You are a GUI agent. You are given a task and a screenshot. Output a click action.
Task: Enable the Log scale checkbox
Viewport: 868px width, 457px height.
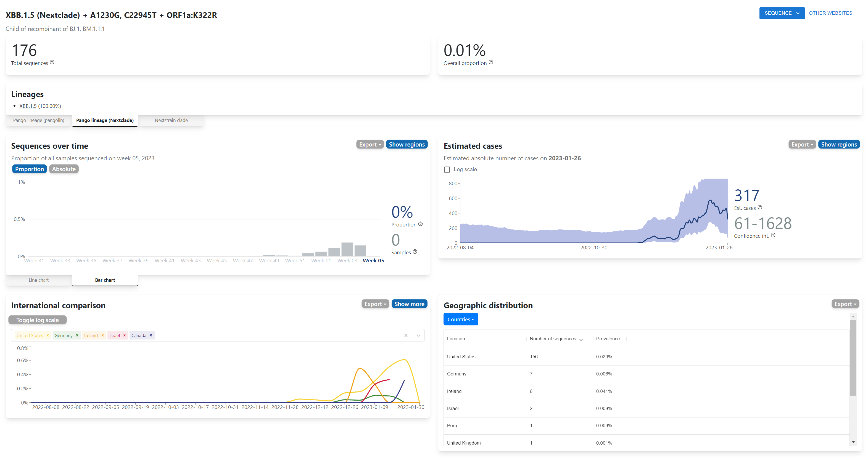pos(447,170)
